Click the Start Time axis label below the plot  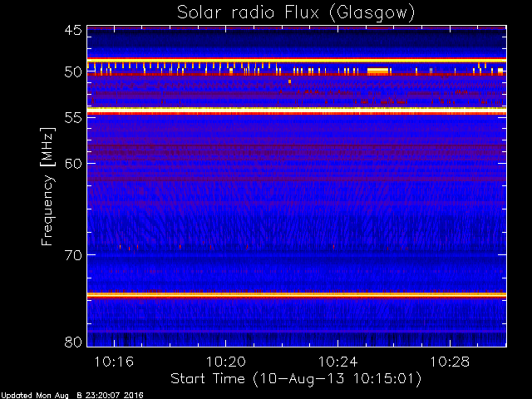click(x=296, y=378)
